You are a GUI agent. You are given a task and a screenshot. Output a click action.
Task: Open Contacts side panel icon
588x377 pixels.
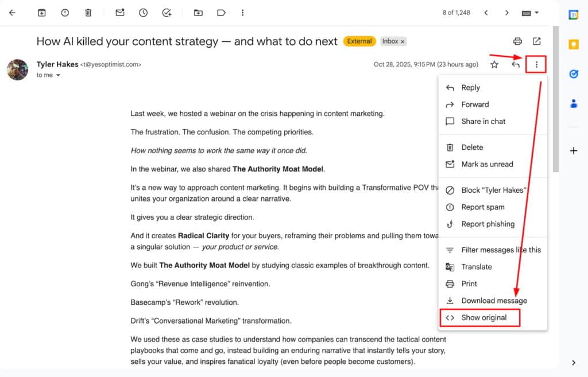[574, 103]
